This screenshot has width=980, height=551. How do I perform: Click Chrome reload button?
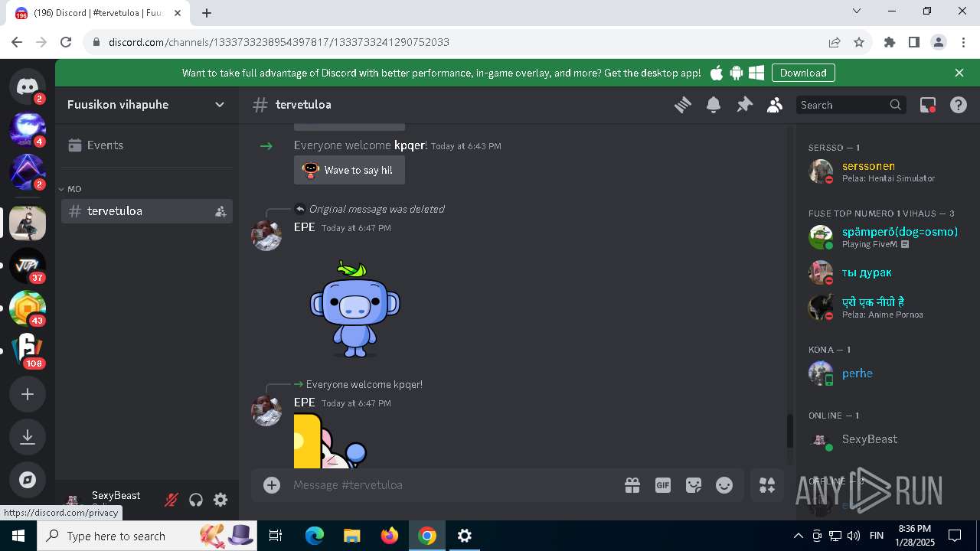[66, 42]
